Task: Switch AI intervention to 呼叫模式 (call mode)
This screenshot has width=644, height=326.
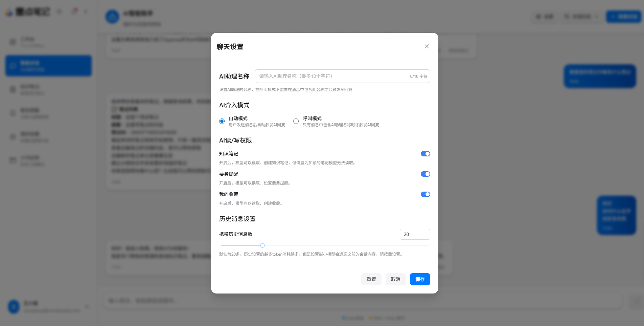Action: [296, 121]
